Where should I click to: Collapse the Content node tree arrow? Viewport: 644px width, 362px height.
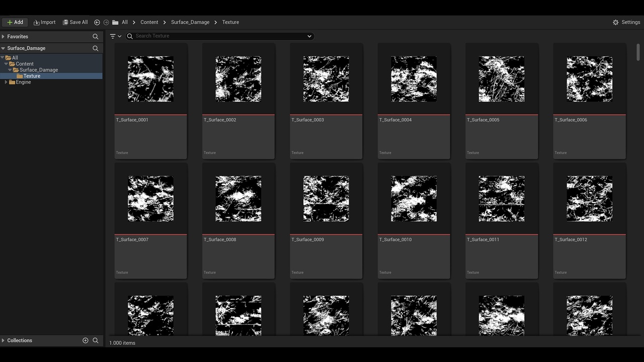(x=7, y=64)
